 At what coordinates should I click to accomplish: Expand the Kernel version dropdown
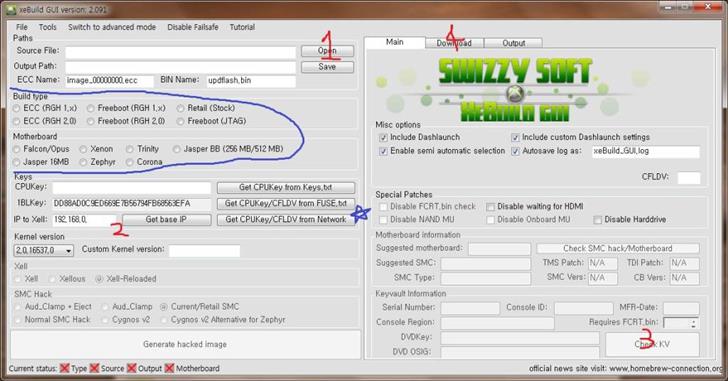click(x=68, y=251)
